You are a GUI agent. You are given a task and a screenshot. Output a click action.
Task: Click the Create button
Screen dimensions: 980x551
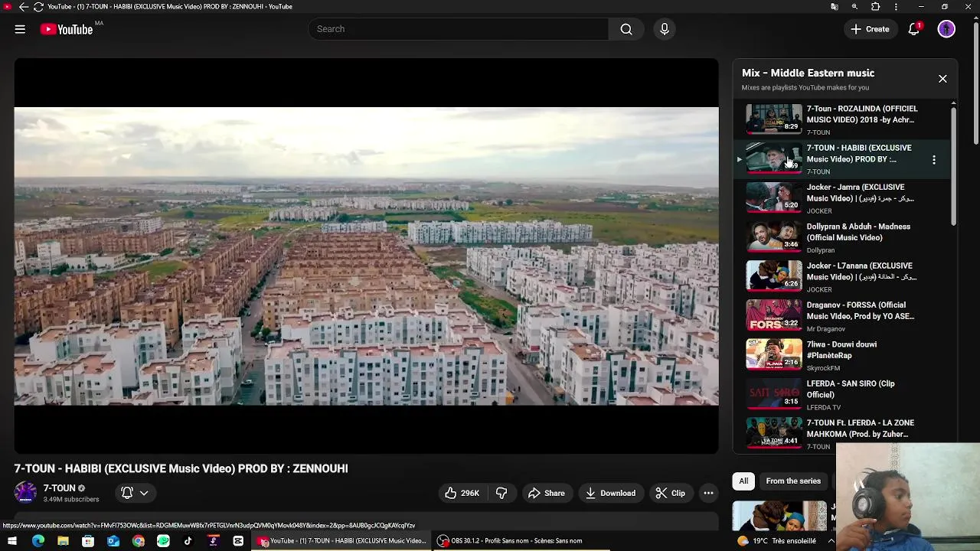click(869, 29)
